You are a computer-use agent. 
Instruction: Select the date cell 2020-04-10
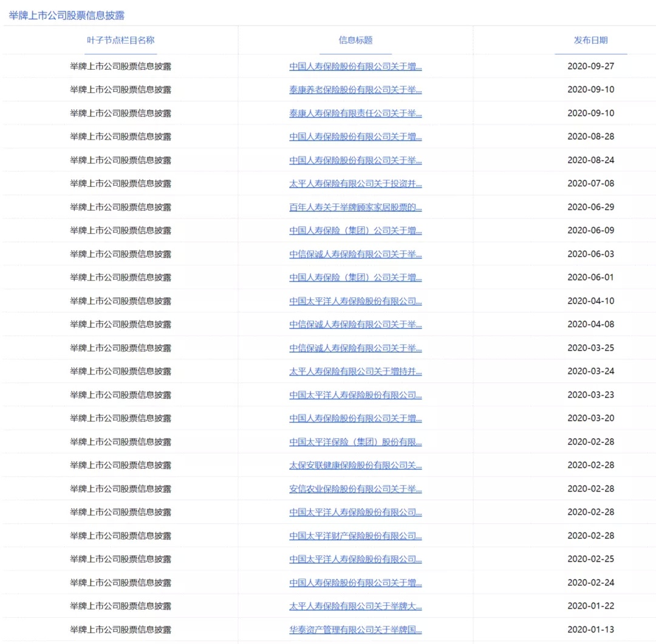point(591,300)
